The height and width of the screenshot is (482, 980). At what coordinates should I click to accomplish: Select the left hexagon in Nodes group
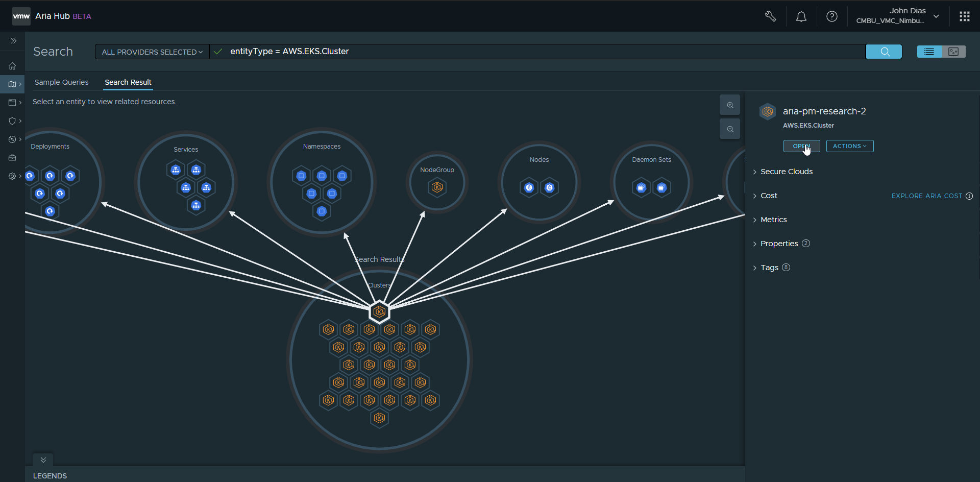[529, 188]
